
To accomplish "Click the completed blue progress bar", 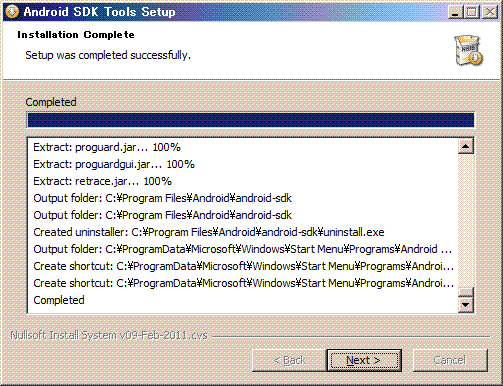I will (251, 120).
